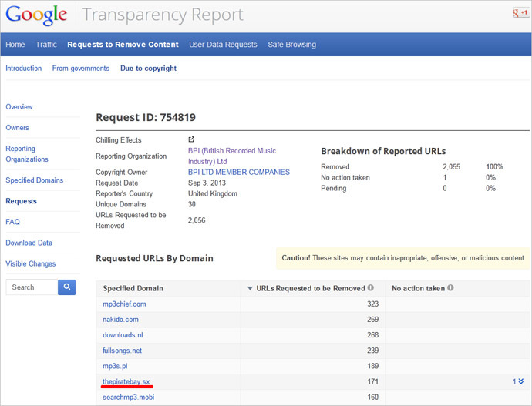
Task: Open the searchmp3.mobi domain link
Action: click(x=128, y=397)
